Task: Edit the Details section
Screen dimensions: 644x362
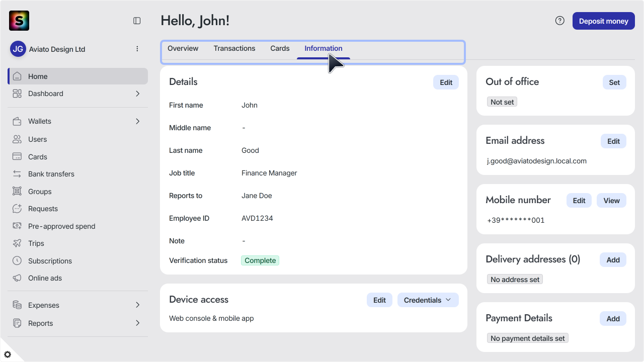Action: coord(446,82)
